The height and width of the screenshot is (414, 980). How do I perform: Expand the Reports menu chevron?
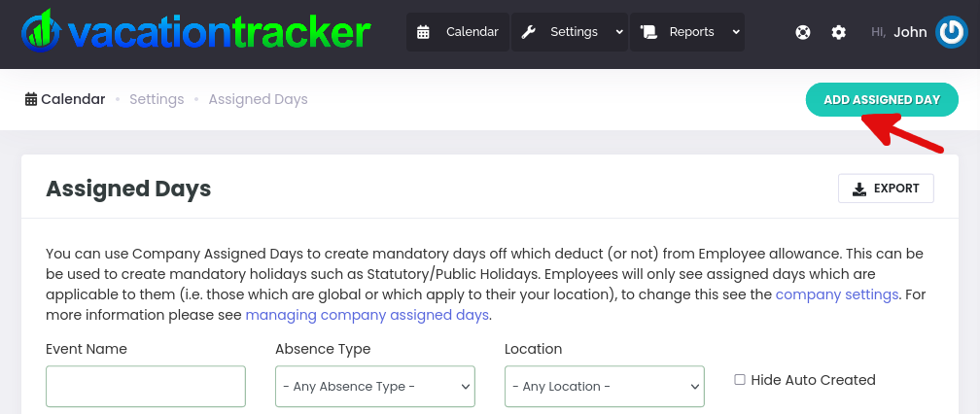(x=736, y=32)
